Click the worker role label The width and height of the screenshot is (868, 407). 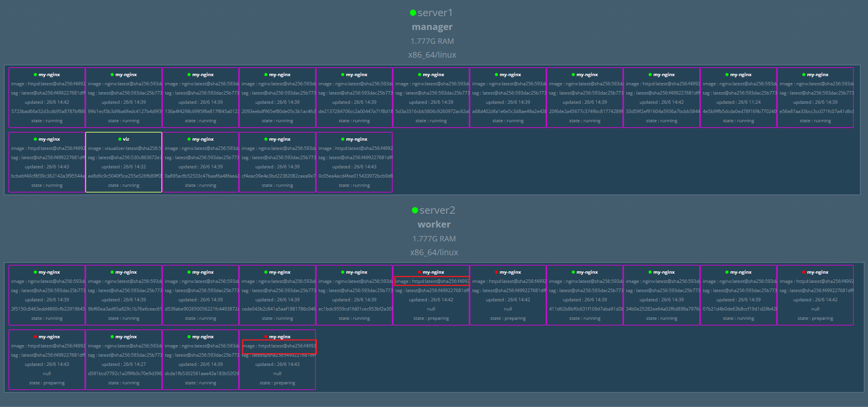(434, 224)
